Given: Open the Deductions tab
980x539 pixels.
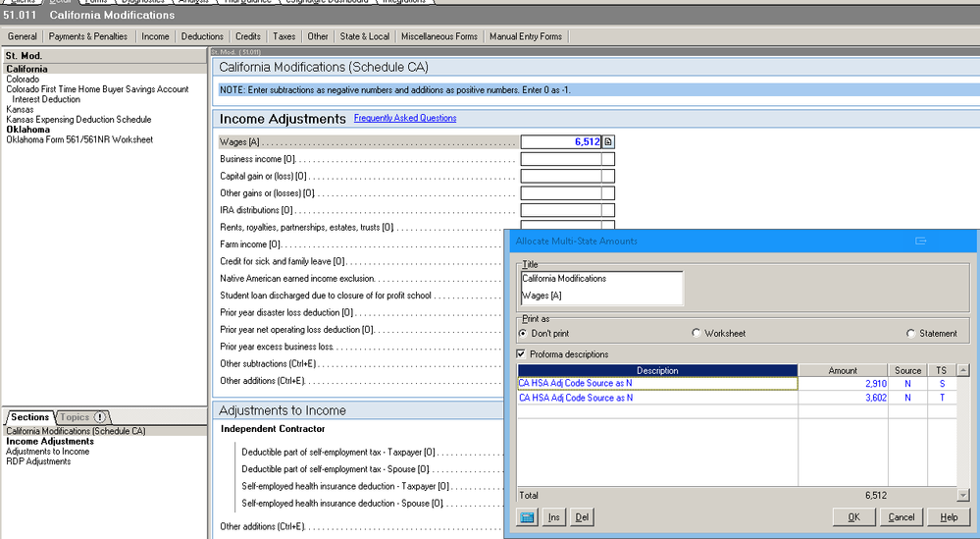Looking at the screenshot, I should [202, 36].
